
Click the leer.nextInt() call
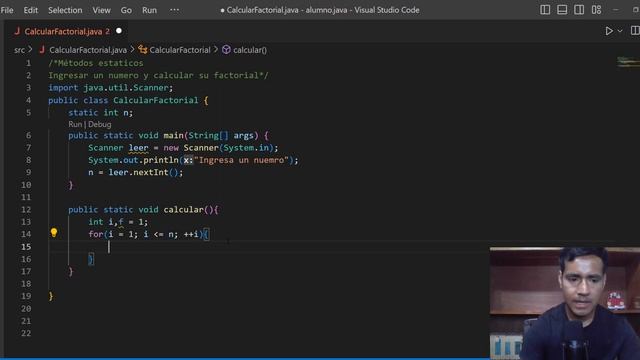pyautogui.click(x=146, y=172)
